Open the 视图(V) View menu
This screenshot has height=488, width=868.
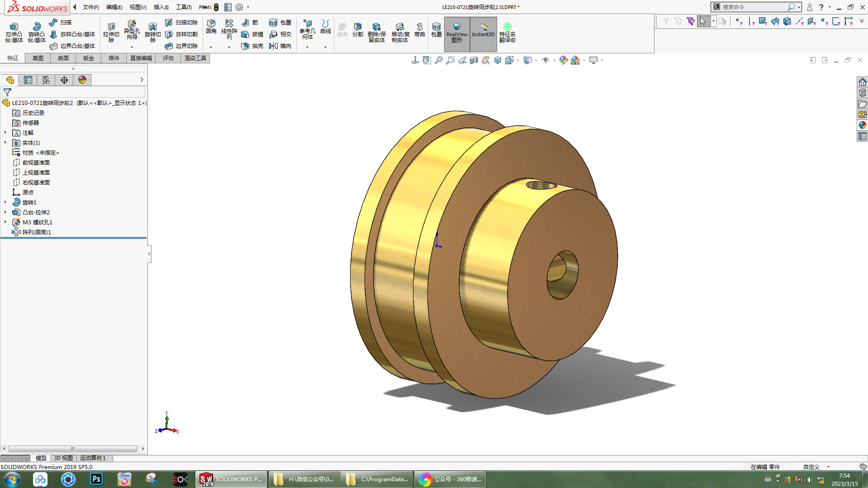click(138, 7)
